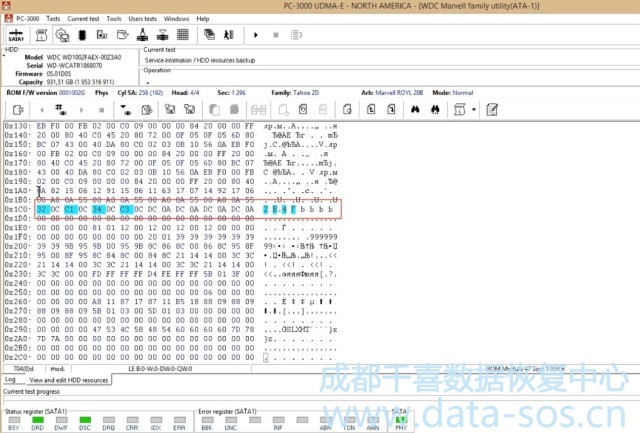Click the GSLXHT ASCII text in row 0x290

coord(296,329)
